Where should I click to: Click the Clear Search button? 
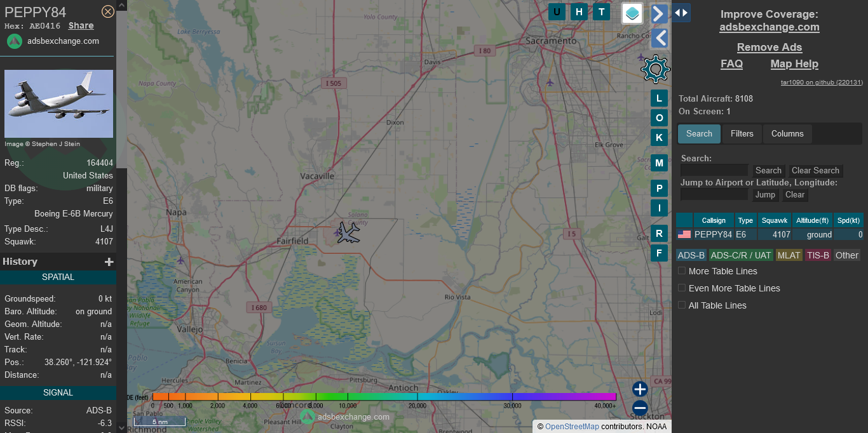(815, 171)
